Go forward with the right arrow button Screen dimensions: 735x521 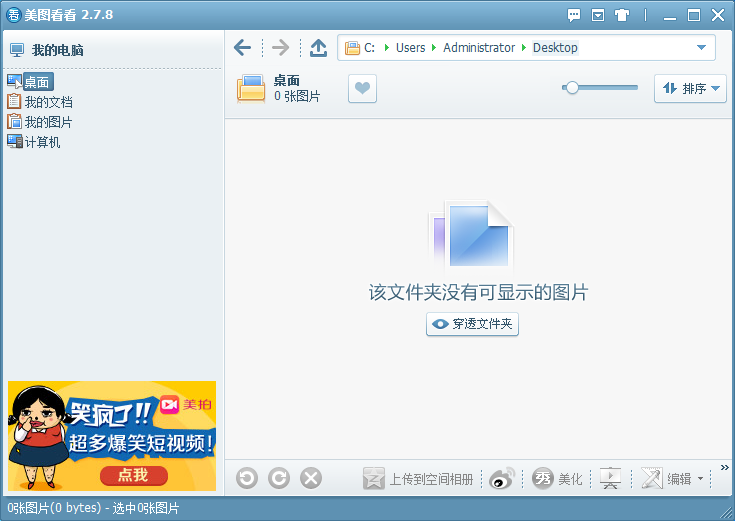tap(280, 47)
